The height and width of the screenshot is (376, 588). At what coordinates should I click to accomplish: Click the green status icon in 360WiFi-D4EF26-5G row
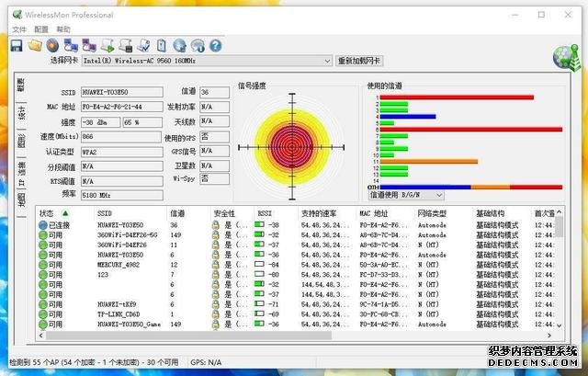pyautogui.click(x=43, y=235)
